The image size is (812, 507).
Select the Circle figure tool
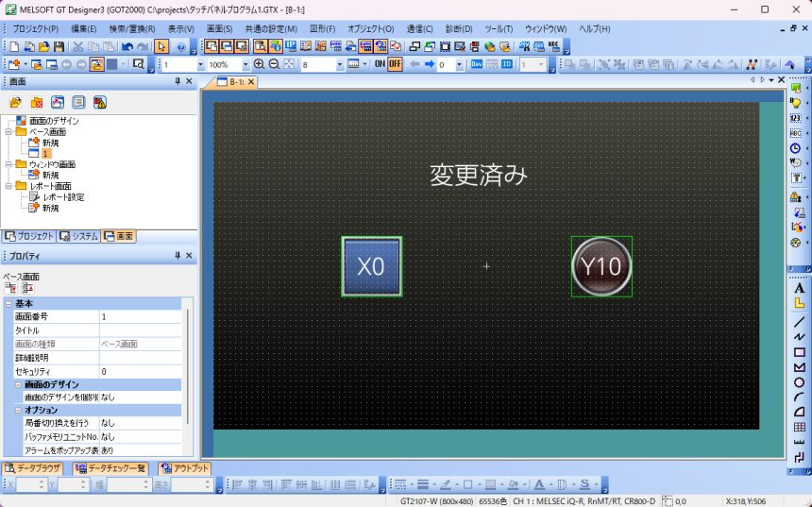coord(799,382)
